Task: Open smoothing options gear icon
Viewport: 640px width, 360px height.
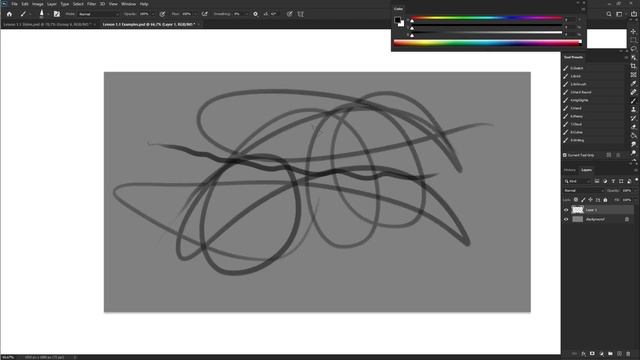Action: coord(256,14)
